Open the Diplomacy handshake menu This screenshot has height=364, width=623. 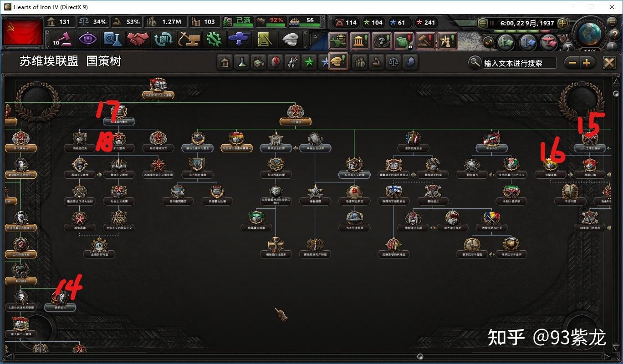pos(138,39)
